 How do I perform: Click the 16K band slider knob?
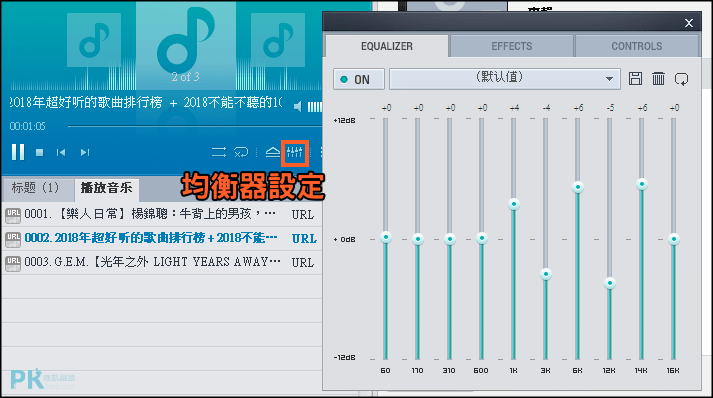coord(674,239)
